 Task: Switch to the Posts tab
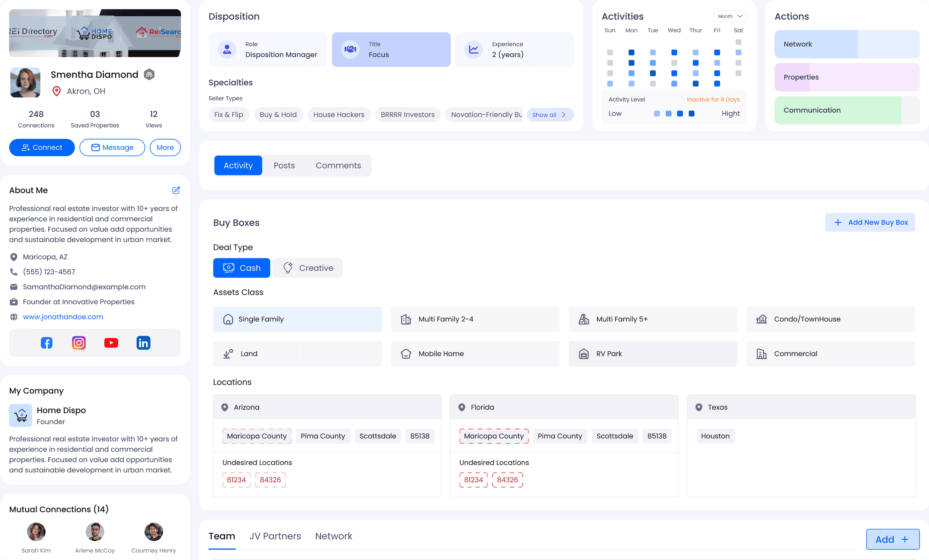tap(284, 165)
